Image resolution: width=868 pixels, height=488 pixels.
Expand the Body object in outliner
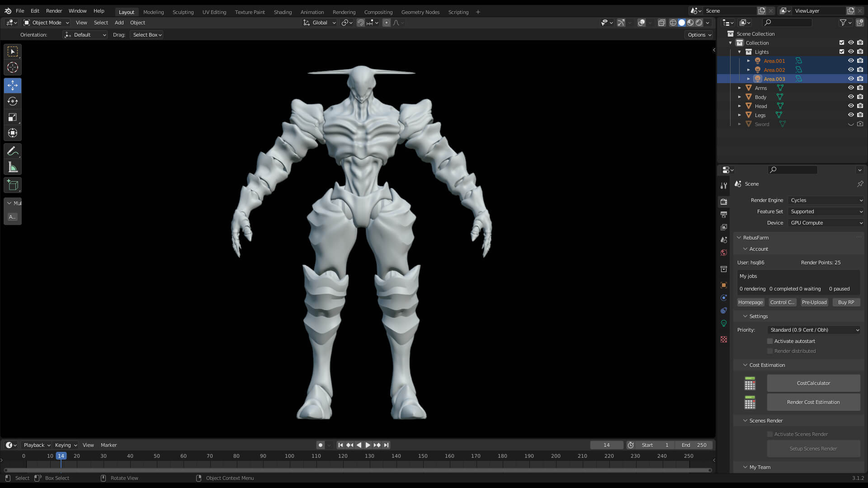click(x=740, y=97)
